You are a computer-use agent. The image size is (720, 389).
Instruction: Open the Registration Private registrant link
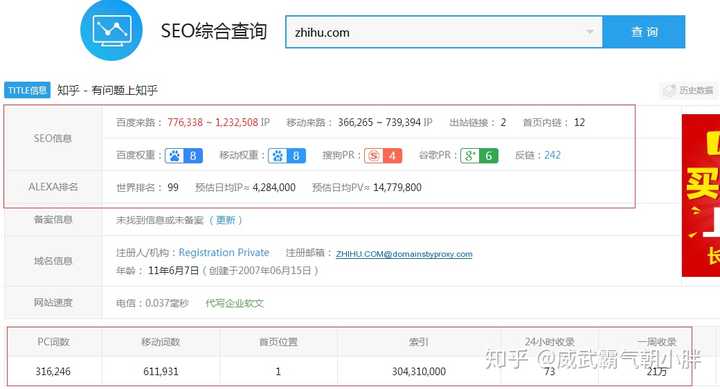pyautogui.click(x=224, y=253)
